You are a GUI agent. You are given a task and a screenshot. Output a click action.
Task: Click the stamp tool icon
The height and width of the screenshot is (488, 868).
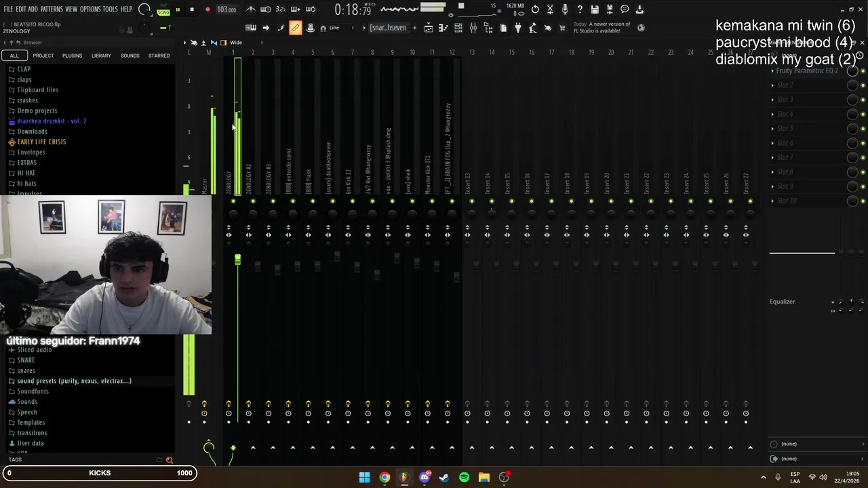pos(310,28)
